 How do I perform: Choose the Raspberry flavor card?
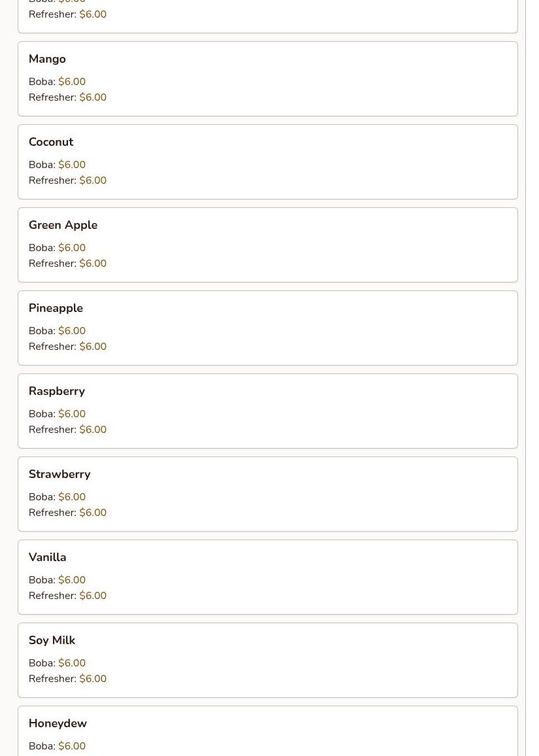point(268,411)
